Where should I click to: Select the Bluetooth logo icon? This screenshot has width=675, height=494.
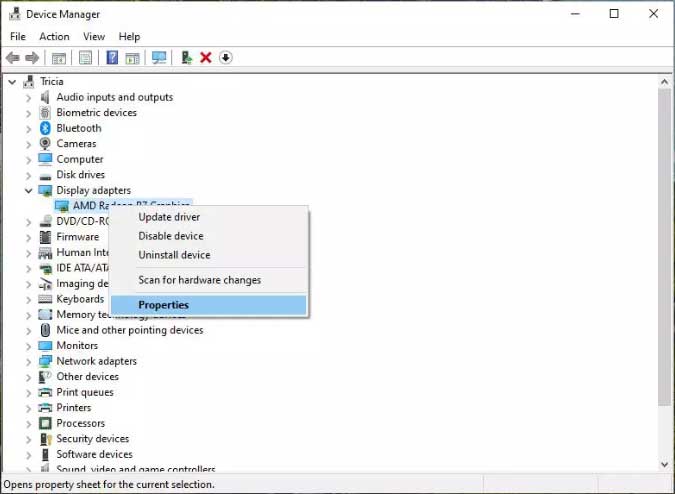click(x=45, y=128)
